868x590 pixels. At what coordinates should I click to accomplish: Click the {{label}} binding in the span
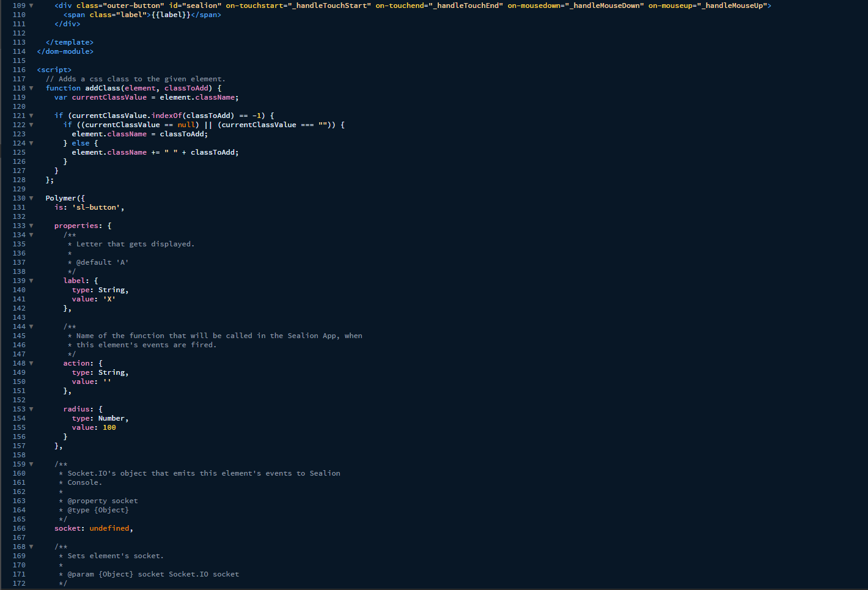171,15
